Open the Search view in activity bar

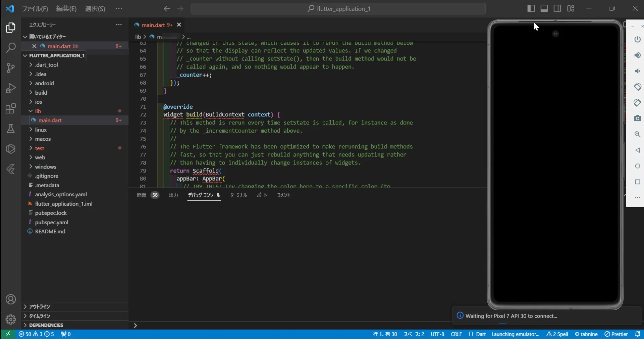coord(11,48)
